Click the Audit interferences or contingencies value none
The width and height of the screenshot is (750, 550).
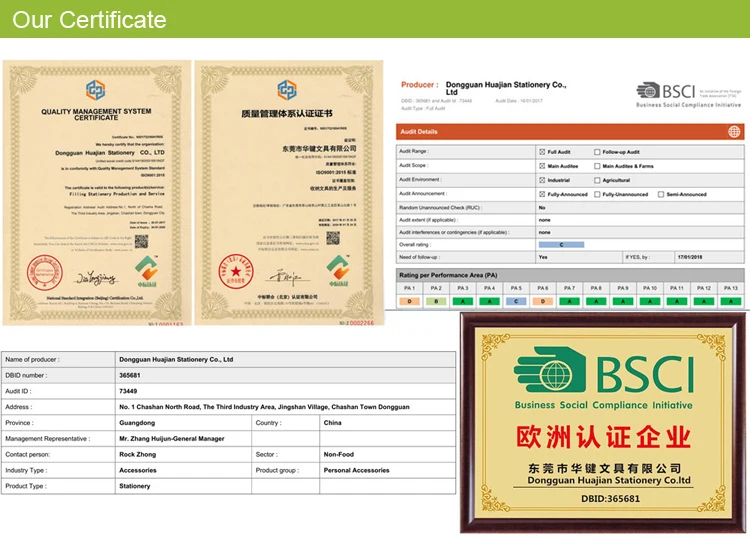click(x=544, y=232)
